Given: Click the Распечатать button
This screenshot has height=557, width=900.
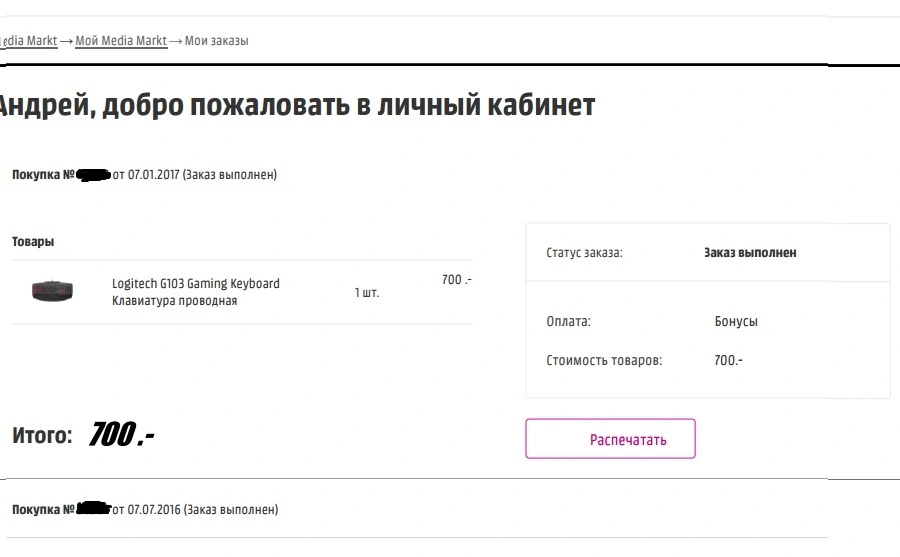Looking at the screenshot, I should coord(610,439).
